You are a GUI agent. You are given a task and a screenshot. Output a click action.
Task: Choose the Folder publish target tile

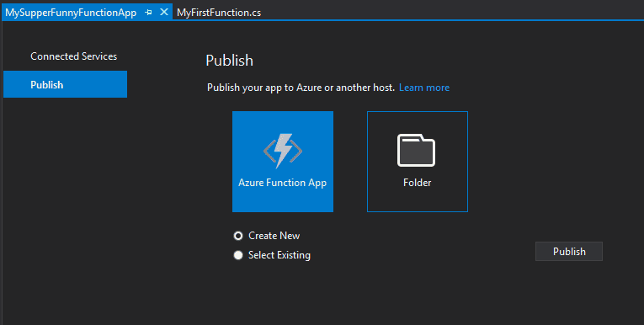[x=418, y=162]
